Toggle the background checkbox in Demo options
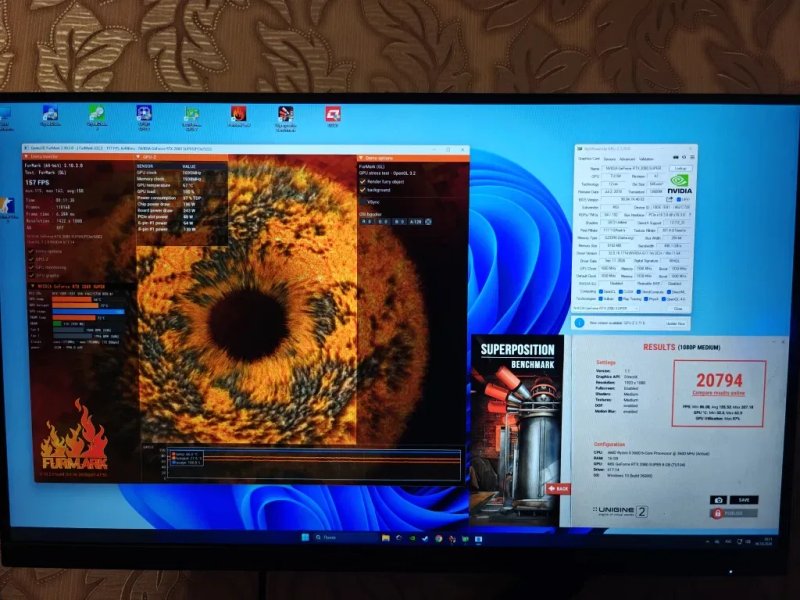 click(x=362, y=190)
